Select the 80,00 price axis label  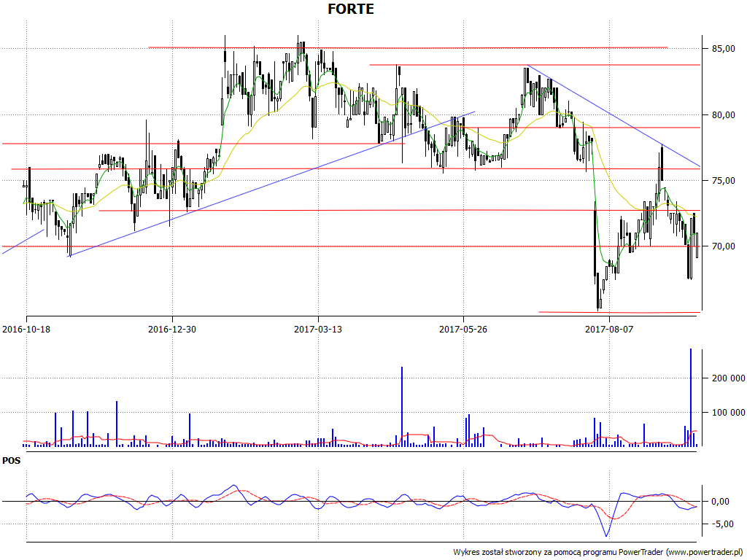[724, 114]
